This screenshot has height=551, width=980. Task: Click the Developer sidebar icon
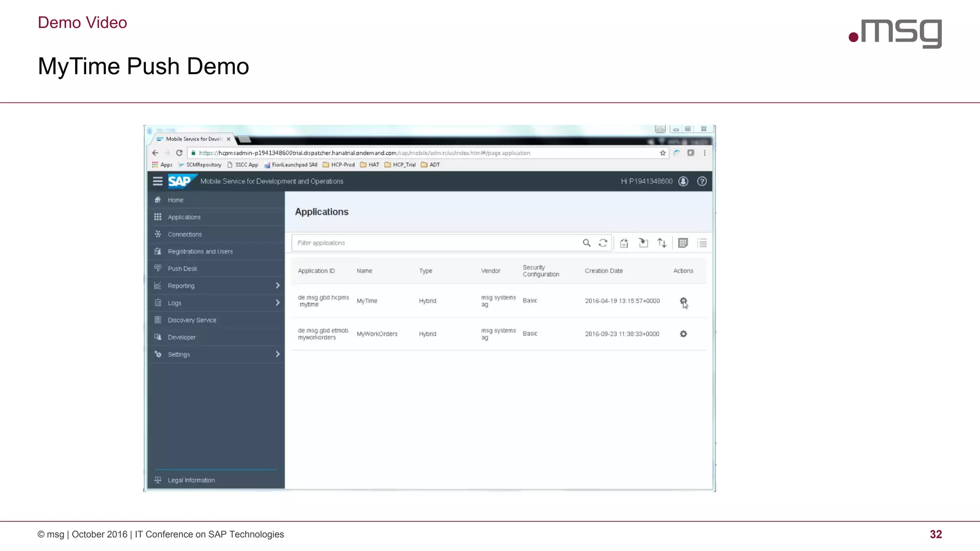pos(158,337)
